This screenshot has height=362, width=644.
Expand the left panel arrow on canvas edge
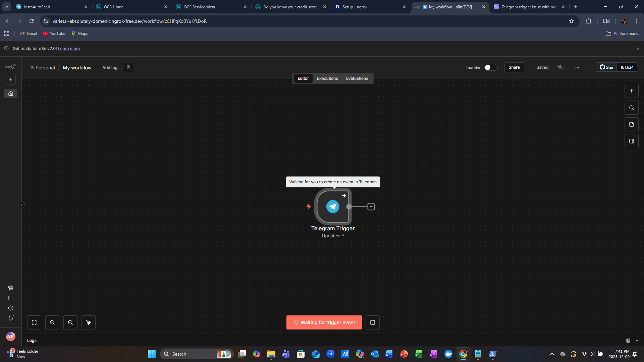[21, 204]
